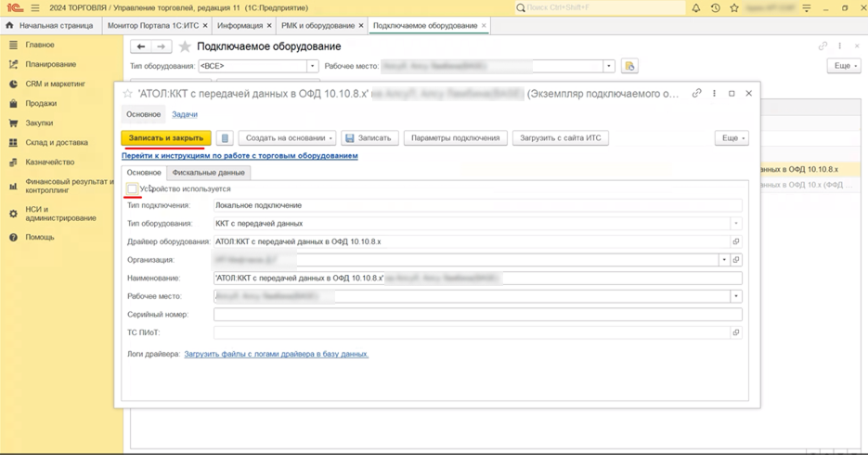Screen dimensions: 868x455
Task: Expand the Тип оборудования filter dropdown
Action: tap(312, 66)
